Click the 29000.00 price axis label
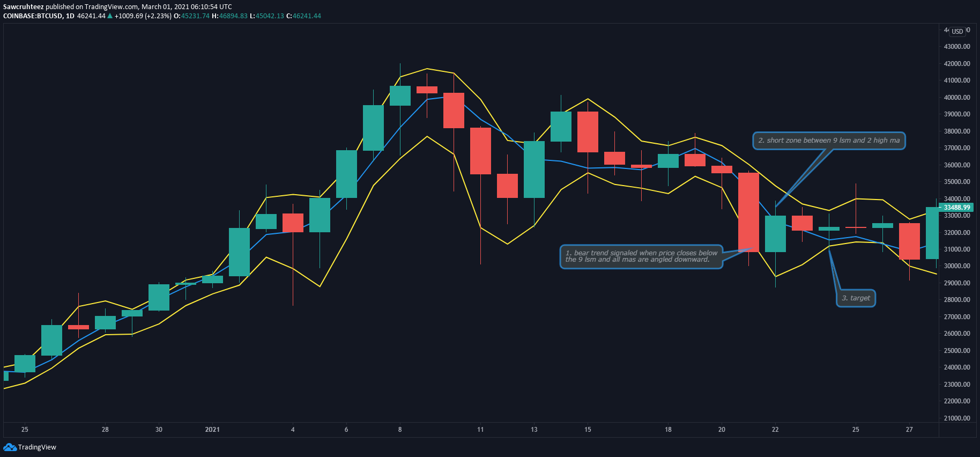The height and width of the screenshot is (457, 980). pyautogui.click(x=957, y=283)
